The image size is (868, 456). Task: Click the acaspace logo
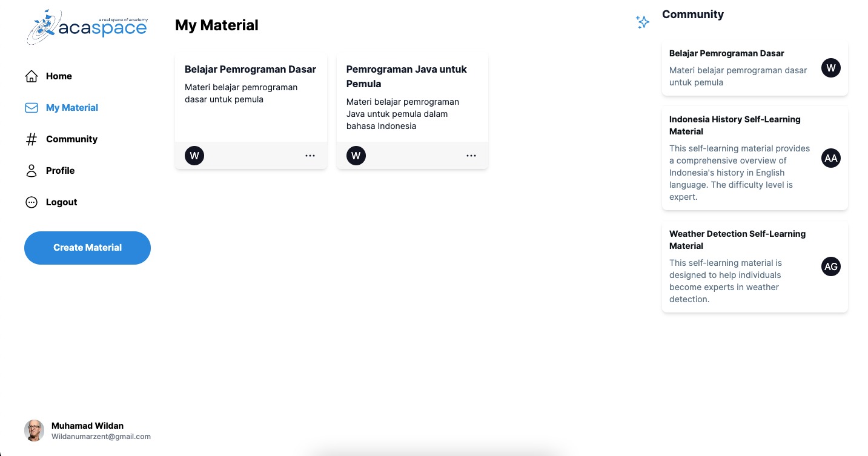(x=87, y=27)
